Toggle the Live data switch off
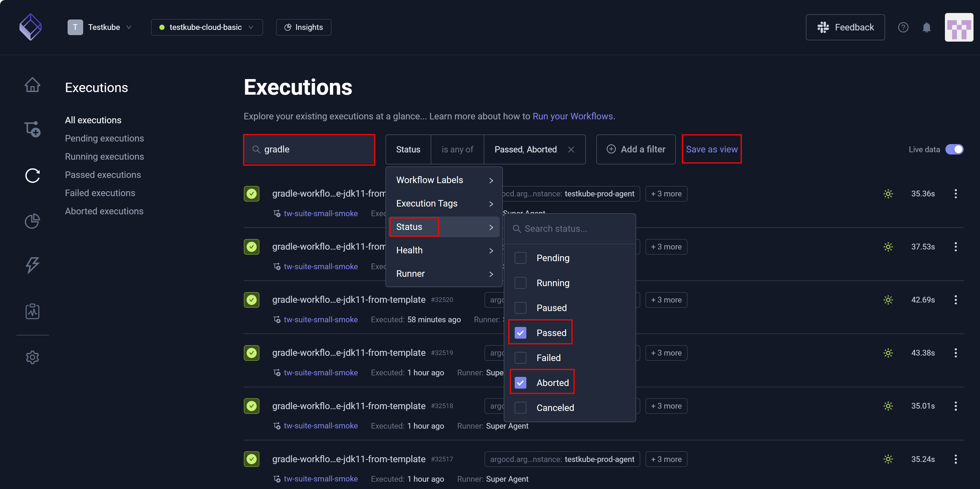The height and width of the screenshot is (489, 980). [x=954, y=150]
